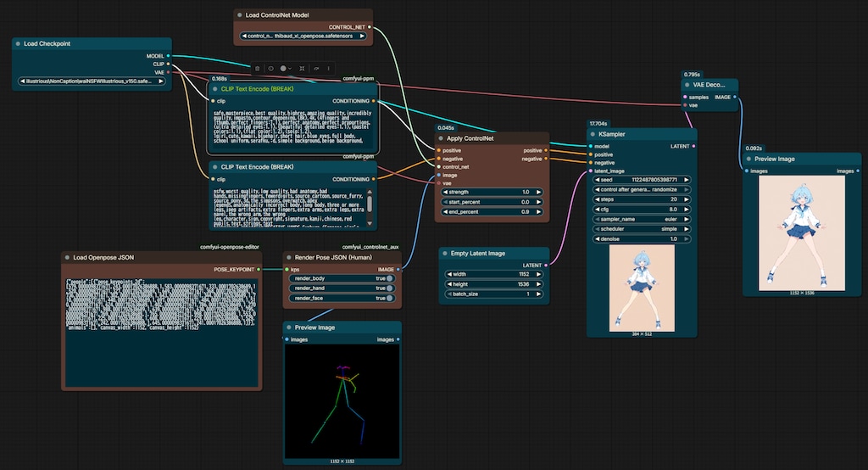The width and height of the screenshot is (868, 470).
Task: Open the ControlNet model name dropdown
Action: click(x=303, y=36)
